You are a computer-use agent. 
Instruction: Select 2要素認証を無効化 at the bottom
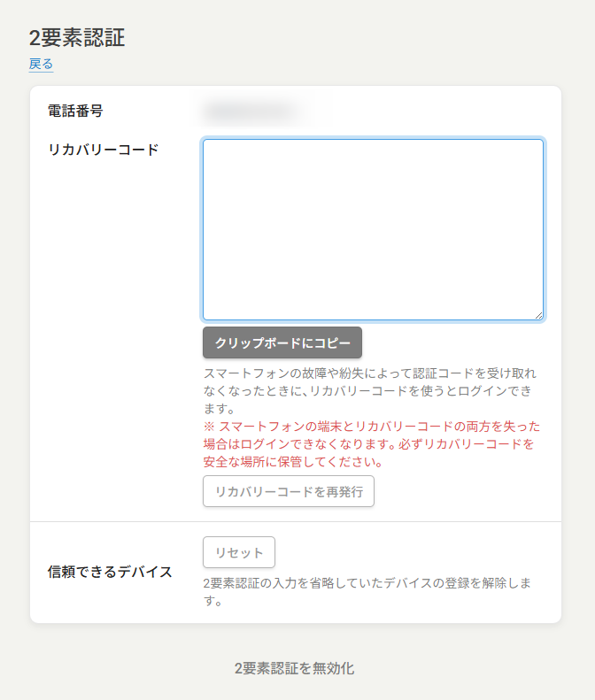tap(294, 668)
